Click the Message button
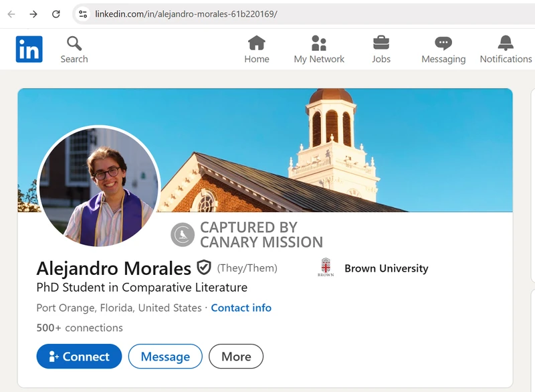This screenshot has height=392, width=535. point(165,356)
